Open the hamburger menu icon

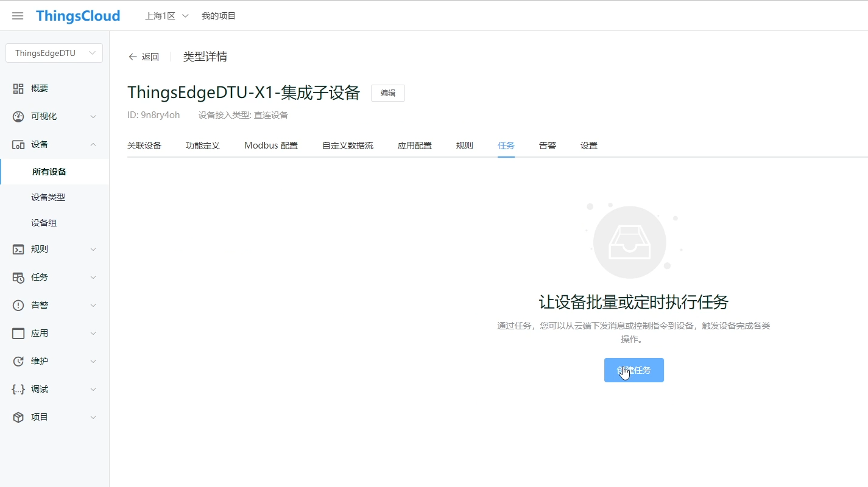[18, 16]
